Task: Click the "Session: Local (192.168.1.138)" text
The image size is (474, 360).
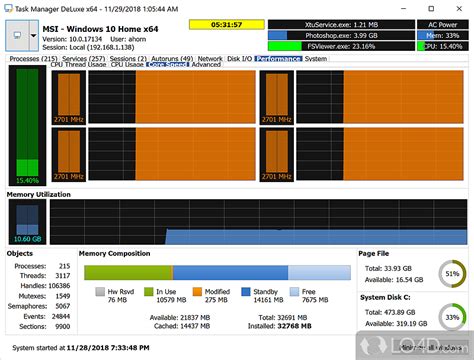Action: coord(88,47)
